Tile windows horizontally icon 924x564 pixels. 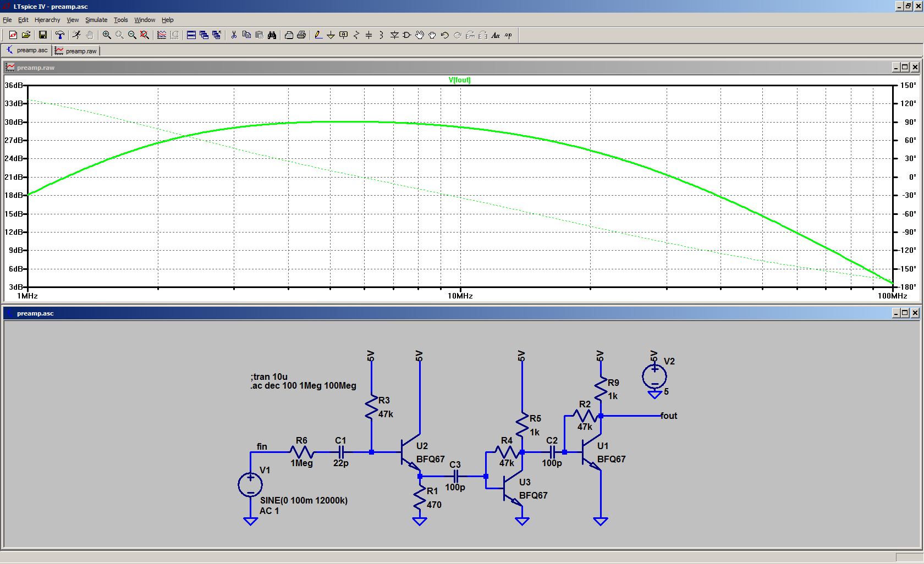coord(191,35)
